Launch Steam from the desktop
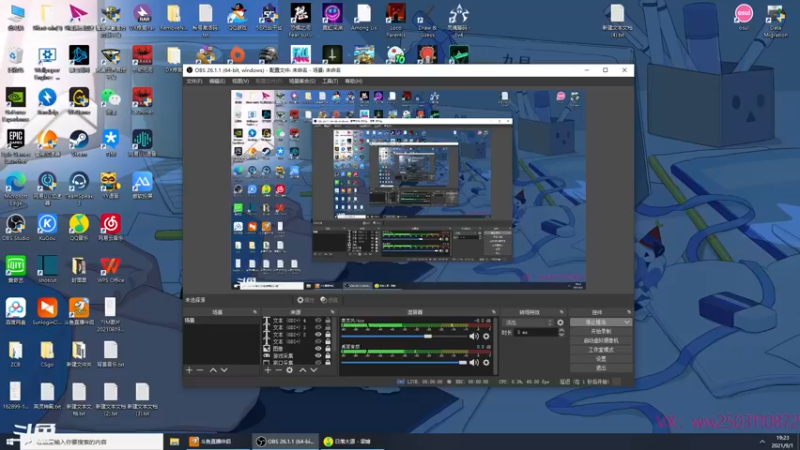The width and height of the screenshot is (800, 450). [x=79, y=143]
